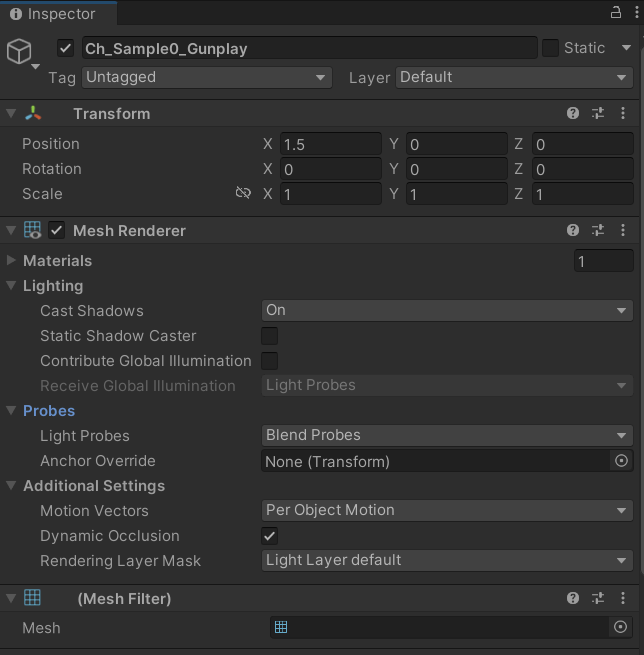Screen dimensions: 644x655
Task: Click the Anchor Override object picker
Action: 621,461
